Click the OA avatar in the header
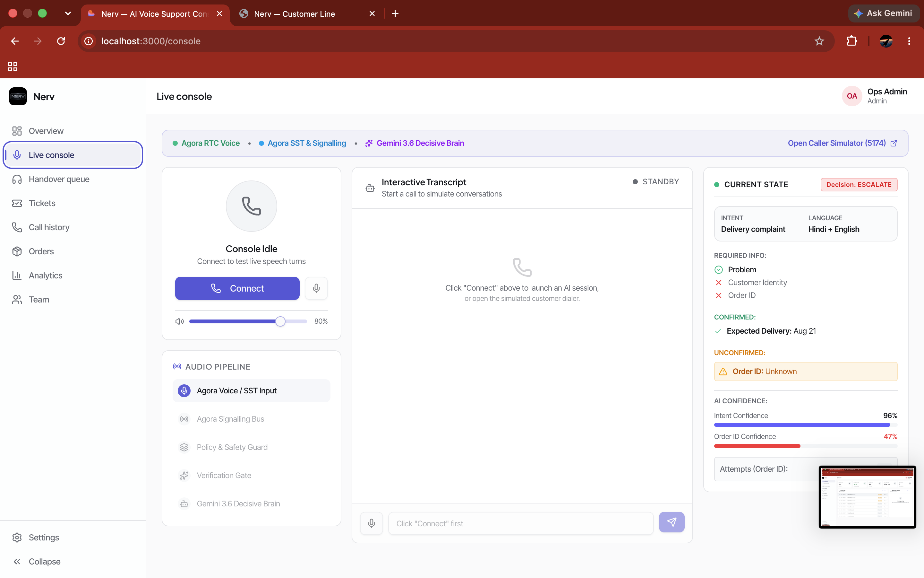 point(852,96)
